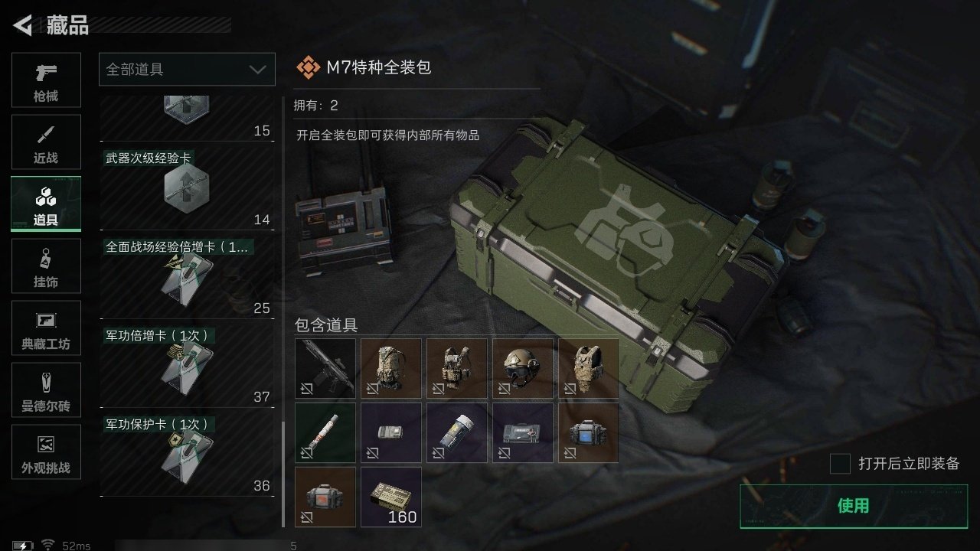This screenshot has height=551, width=980.
Task: Click the item list scrollbar
Action: pos(283,474)
